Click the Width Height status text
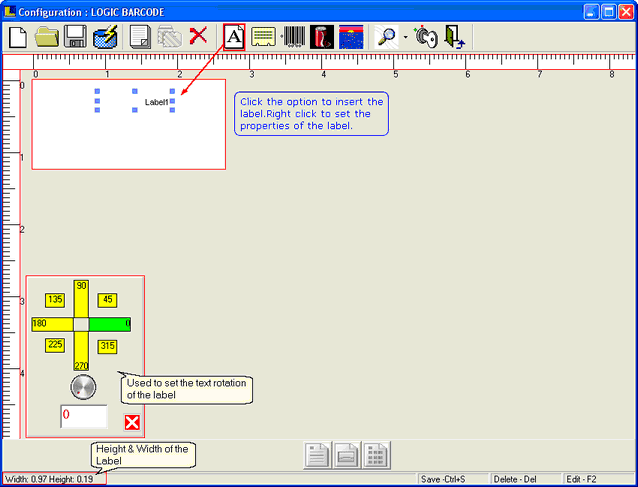Image resolution: width=638 pixels, height=487 pixels. click(x=49, y=479)
